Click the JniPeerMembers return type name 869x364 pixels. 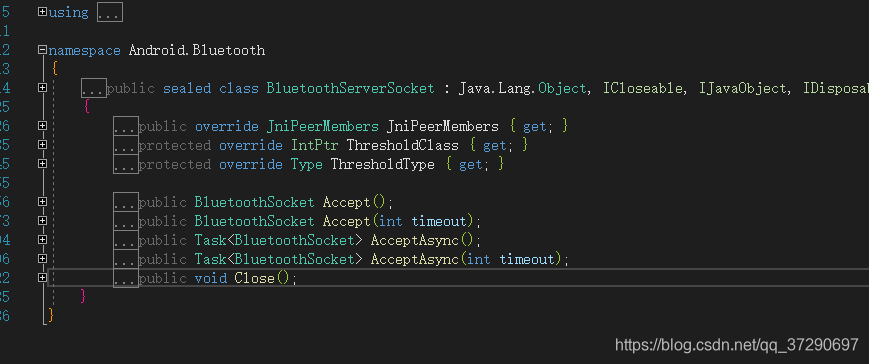323,126
